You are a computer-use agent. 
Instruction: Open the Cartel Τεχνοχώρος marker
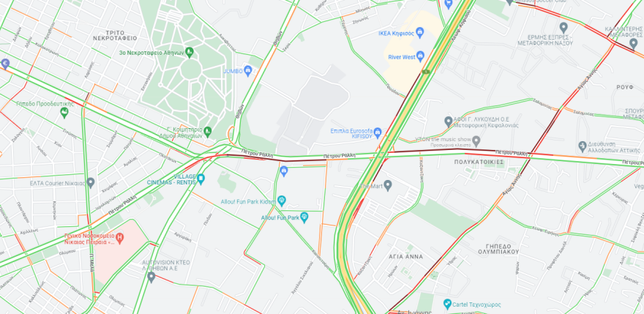(x=448, y=304)
